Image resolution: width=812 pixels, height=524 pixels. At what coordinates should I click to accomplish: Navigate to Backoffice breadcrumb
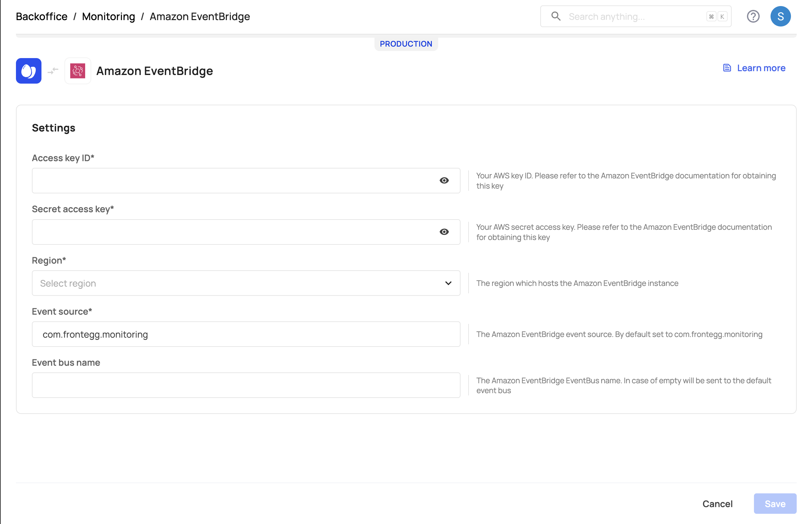tap(41, 16)
